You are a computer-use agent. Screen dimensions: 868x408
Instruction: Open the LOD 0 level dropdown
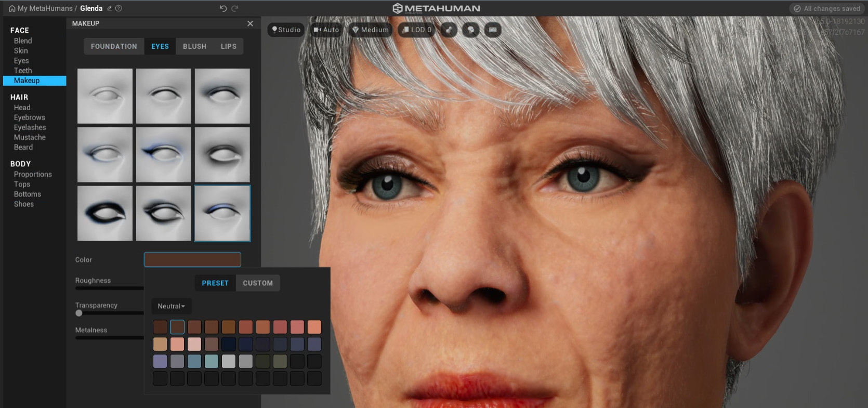[417, 30]
